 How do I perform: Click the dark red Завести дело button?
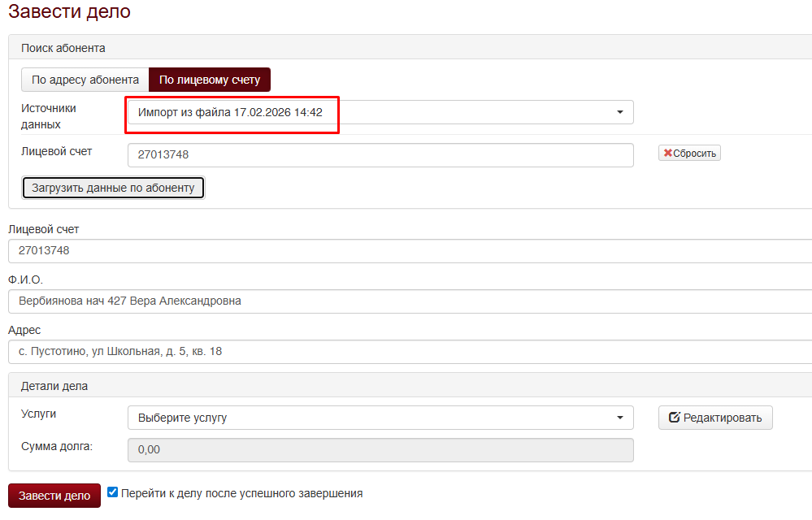[54, 496]
